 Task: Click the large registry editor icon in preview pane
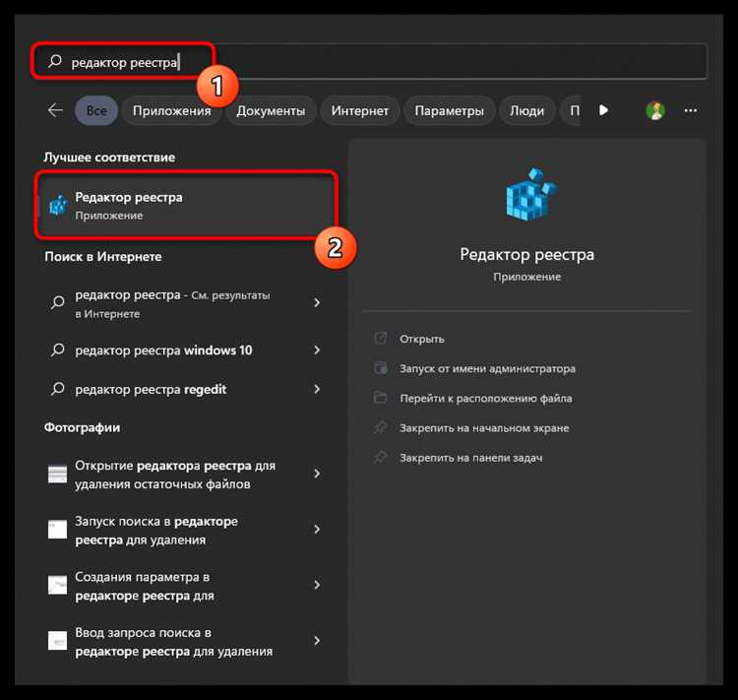tap(530, 194)
